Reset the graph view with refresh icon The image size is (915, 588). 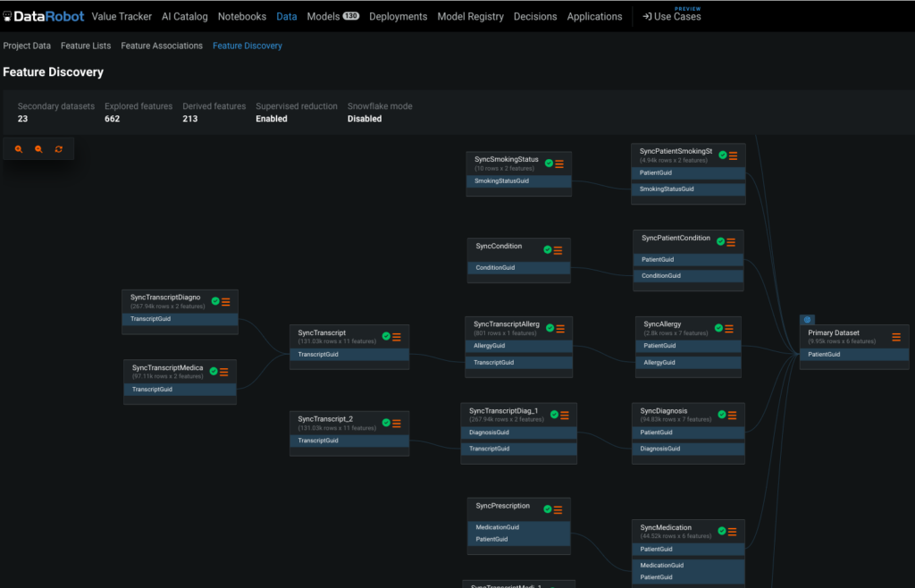coord(59,149)
